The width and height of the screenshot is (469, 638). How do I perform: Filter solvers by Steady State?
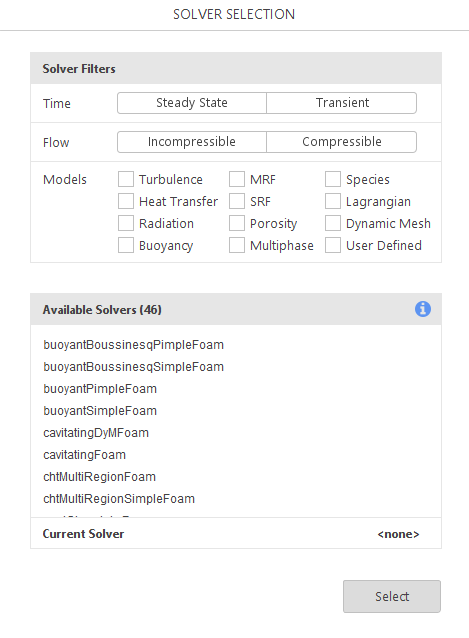click(x=192, y=103)
